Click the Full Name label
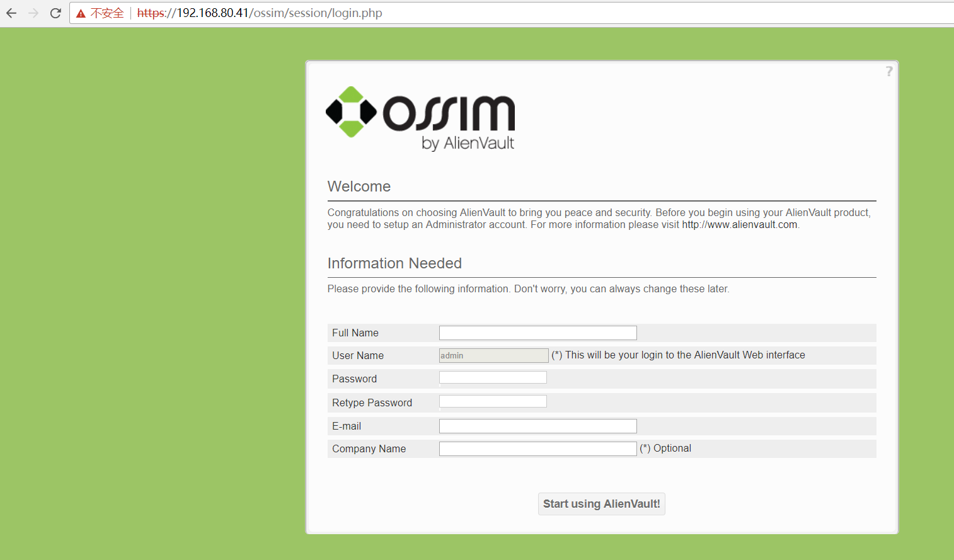The height and width of the screenshot is (560, 954). [355, 333]
